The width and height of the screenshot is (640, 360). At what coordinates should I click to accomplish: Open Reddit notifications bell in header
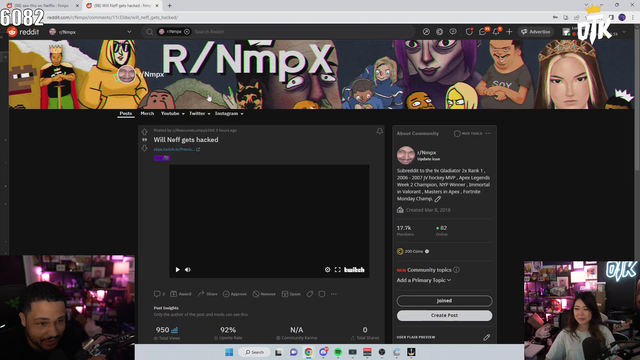(x=496, y=32)
